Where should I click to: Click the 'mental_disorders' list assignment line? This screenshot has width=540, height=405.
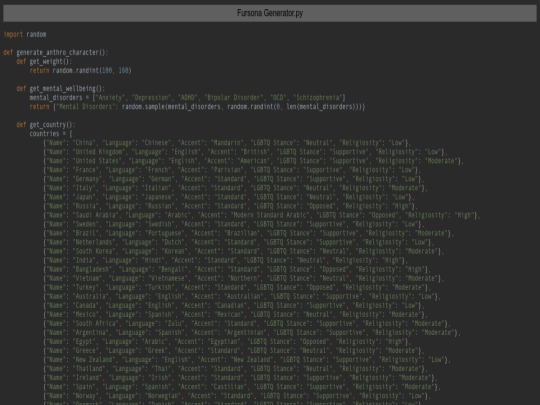[188, 97]
